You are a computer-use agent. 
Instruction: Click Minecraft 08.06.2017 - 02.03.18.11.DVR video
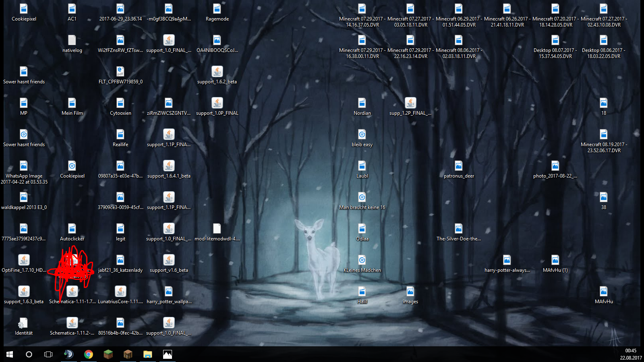(459, 40)
